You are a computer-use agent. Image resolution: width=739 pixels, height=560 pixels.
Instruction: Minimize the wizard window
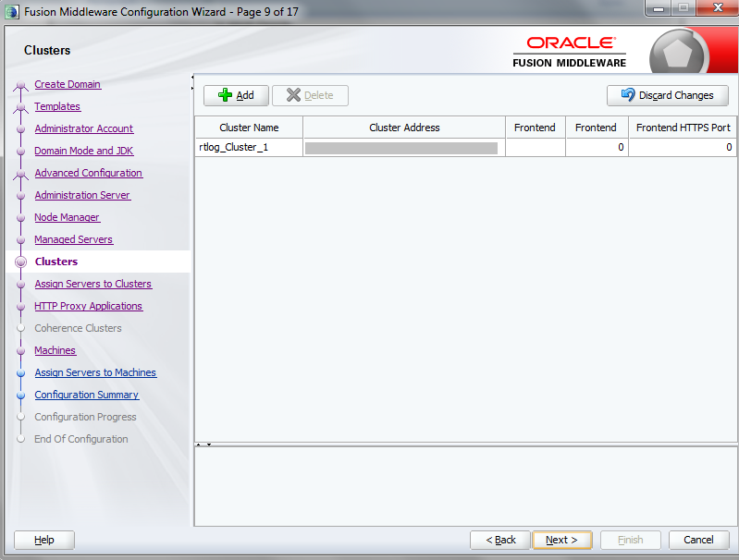[659, 9]
